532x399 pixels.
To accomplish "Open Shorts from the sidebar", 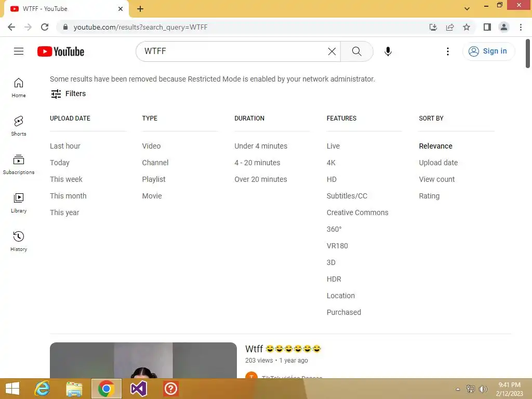I will (19, 126).
